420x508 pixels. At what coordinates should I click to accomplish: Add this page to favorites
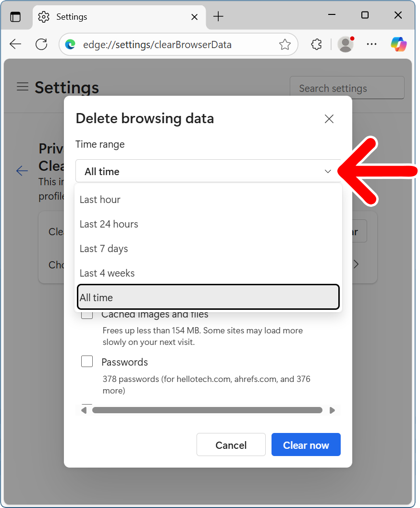pos(285,45)
